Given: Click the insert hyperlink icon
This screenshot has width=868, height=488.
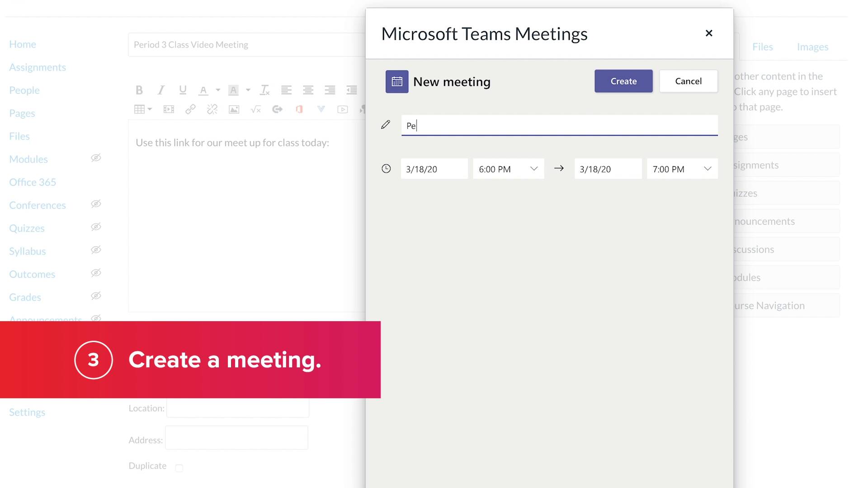Looking at the screenshot, I should point(190,109).
